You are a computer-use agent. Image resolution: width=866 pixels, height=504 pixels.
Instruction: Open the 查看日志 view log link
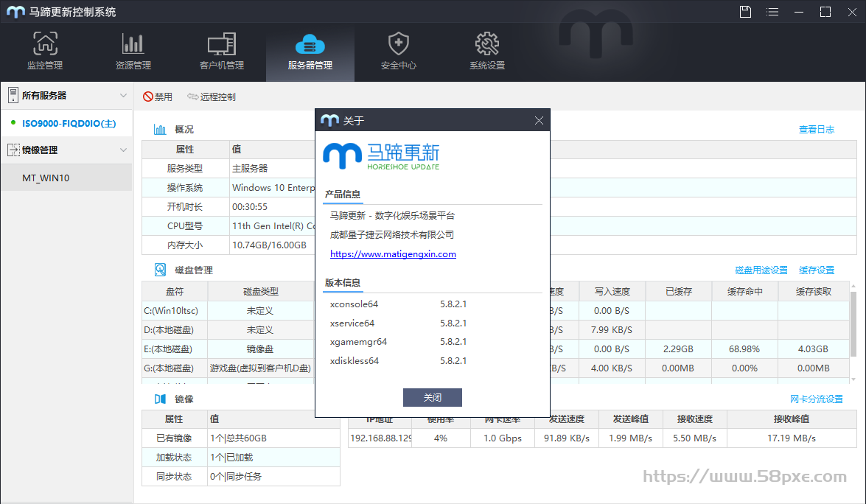point(817,129)
